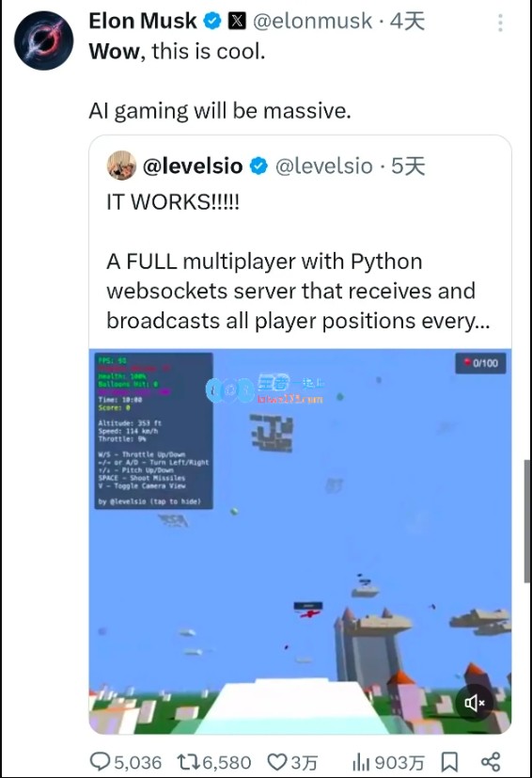Image resolution: width=532 pixels, height=778 pixels.
Task: Click the blue verified badge next to Elon Musk
Action: (212, 21)
